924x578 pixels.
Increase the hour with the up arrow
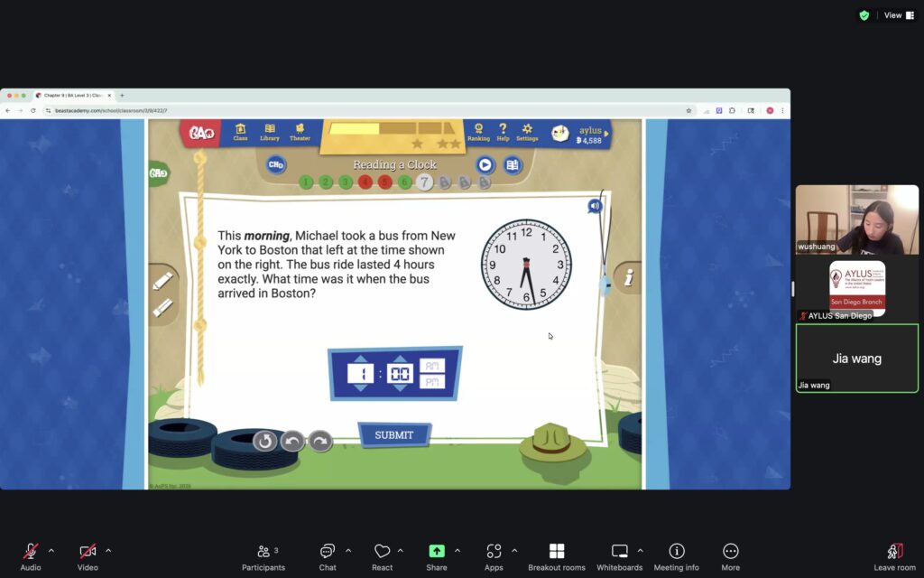point(360,360)
